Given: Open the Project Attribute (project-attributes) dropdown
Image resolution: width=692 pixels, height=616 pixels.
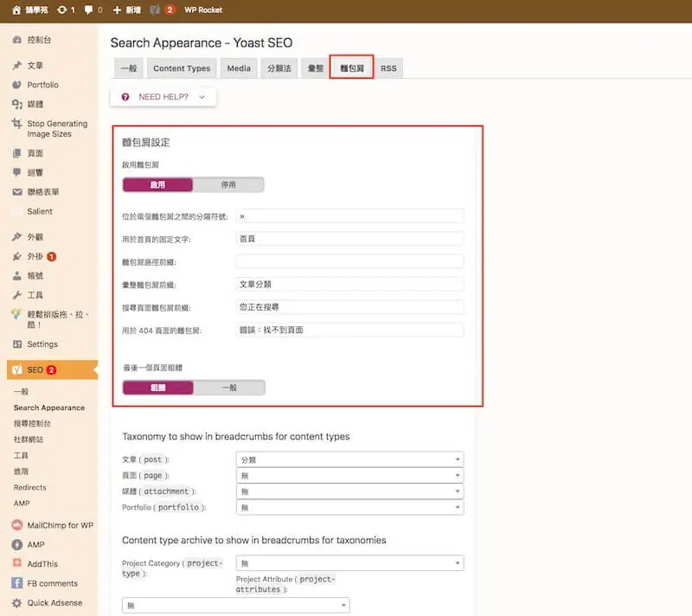Looking at the screenshot, I should tap(235, 605).
